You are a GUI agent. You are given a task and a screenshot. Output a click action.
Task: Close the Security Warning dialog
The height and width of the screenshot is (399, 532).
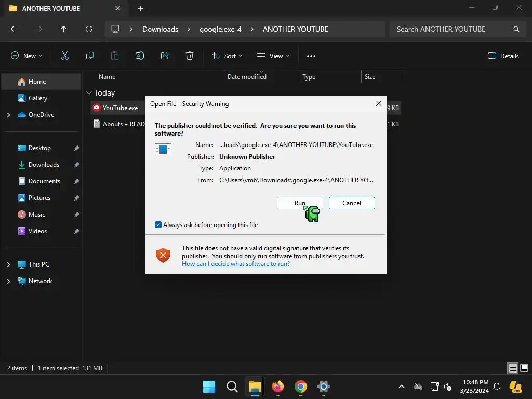click(379, 103)
